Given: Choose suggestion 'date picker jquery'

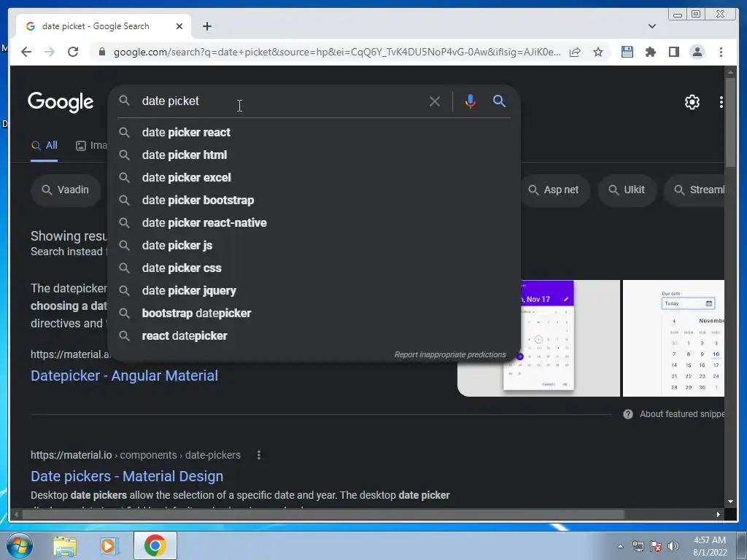Looking at the screenshot, I should [314, 290].
